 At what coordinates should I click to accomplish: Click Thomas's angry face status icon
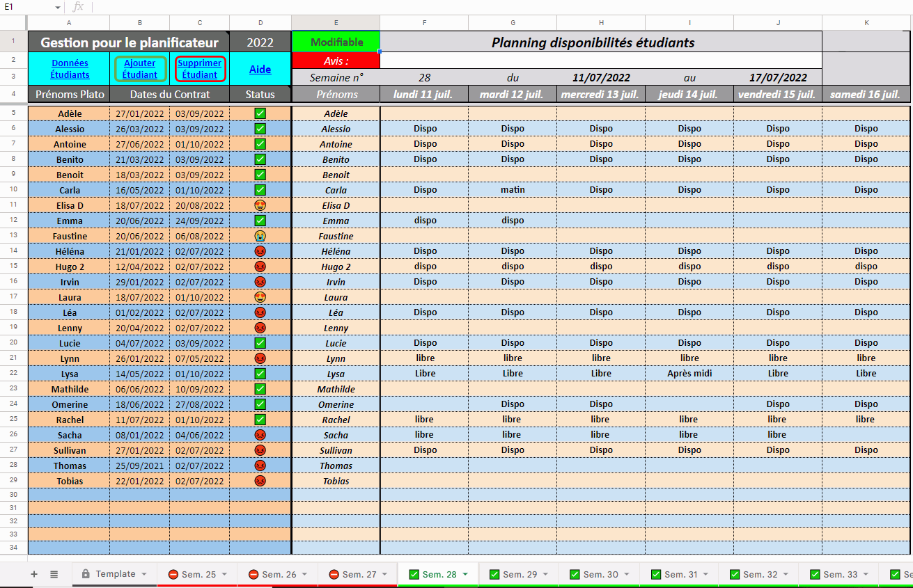(260, 466)
